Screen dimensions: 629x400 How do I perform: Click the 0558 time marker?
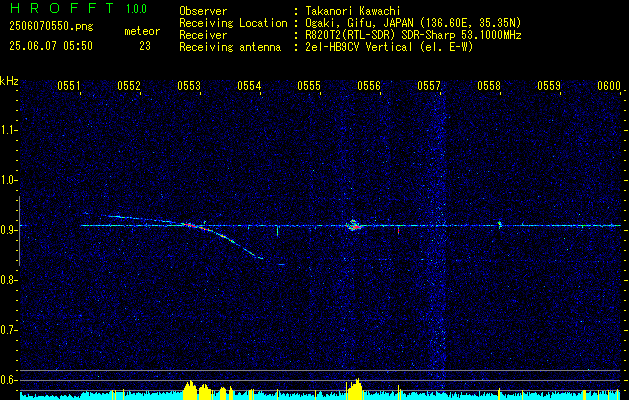489,85
